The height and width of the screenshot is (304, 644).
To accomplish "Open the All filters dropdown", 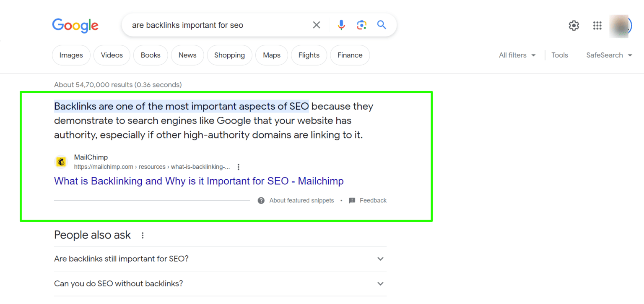I will (x=517, y=55).
